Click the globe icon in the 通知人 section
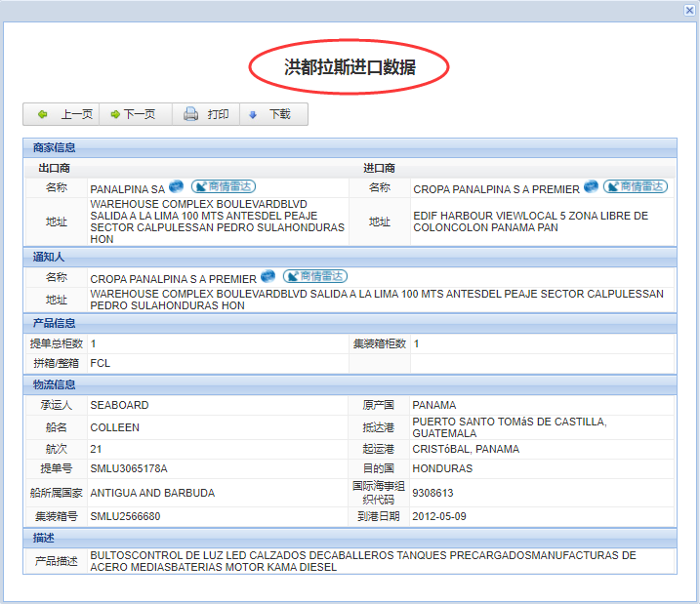This screenshot has width=700, height=604. coord(268,277)
